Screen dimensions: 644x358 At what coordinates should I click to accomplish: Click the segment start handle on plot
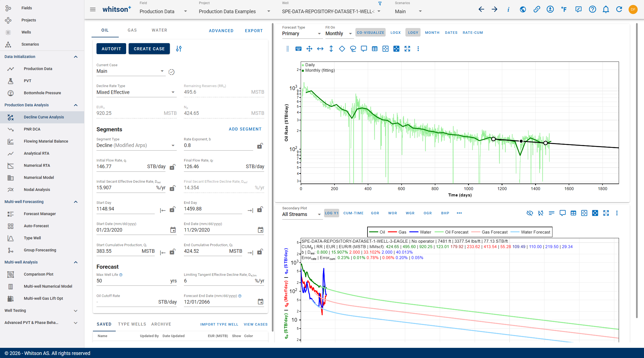493,139
